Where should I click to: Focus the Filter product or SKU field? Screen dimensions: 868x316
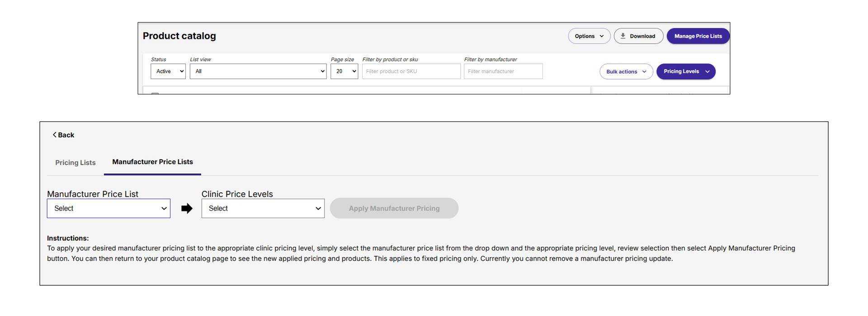pyautogui.click(x=411, y=72)
